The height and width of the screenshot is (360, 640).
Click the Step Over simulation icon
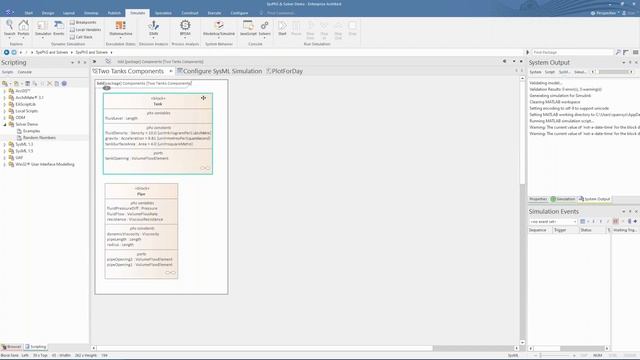(310, 29)
